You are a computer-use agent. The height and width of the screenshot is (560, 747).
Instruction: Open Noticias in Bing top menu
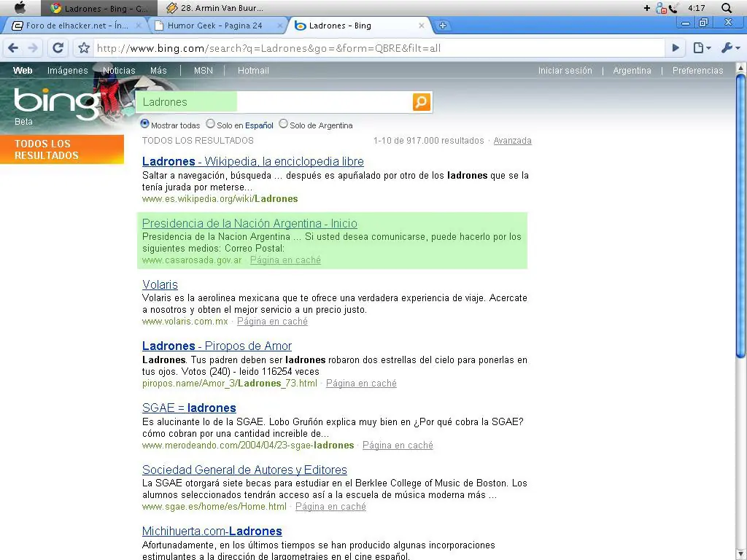coord(119,71)
